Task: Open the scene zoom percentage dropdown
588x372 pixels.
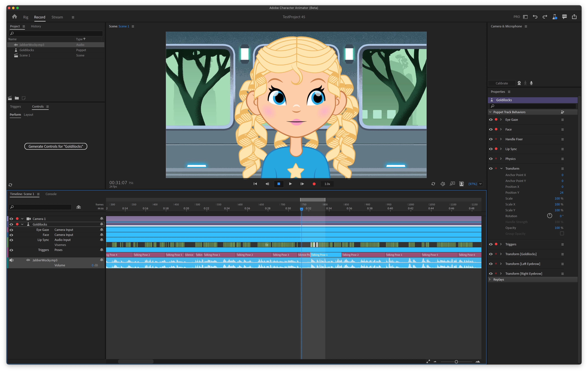Action: click(x=480, y=184)
